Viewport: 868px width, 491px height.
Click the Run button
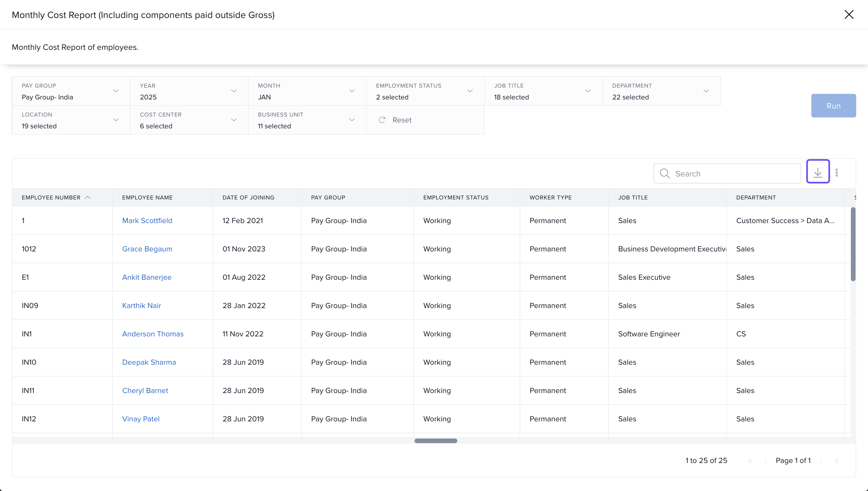[833, 106]
